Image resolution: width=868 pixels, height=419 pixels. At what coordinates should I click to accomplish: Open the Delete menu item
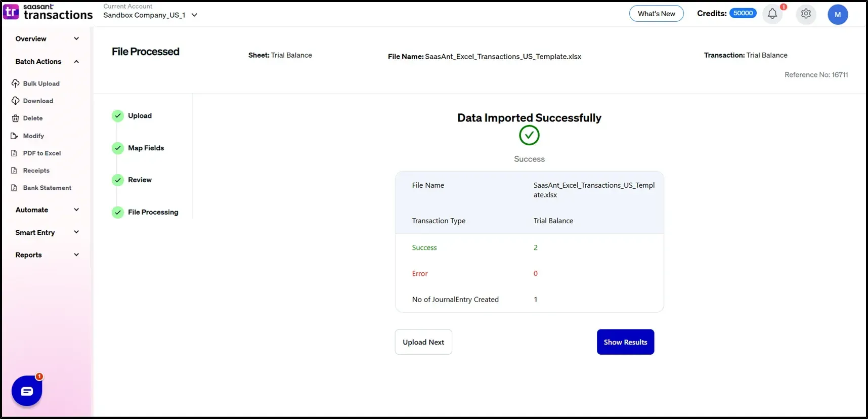tap(33, 118)
